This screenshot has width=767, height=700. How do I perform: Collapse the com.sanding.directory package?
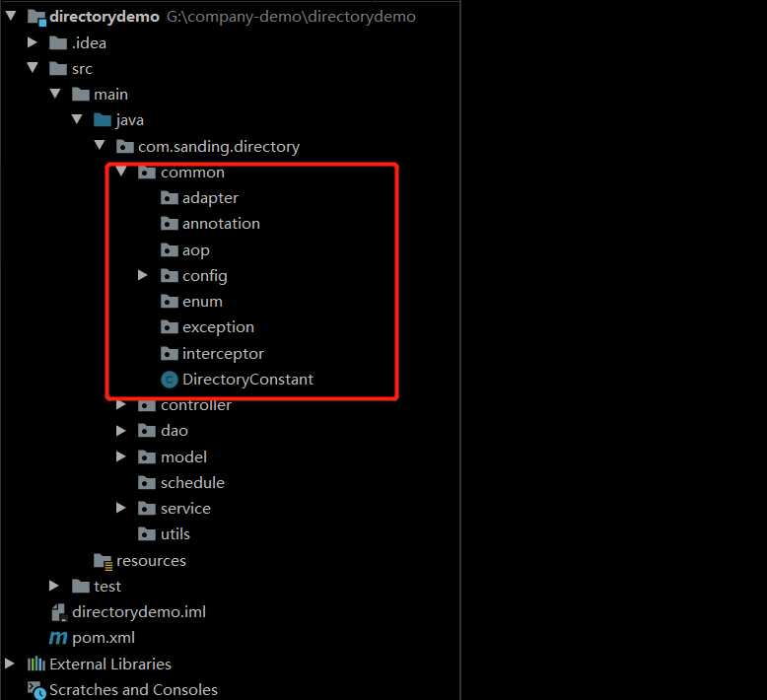pyautogui.click(x=100, y=145)
